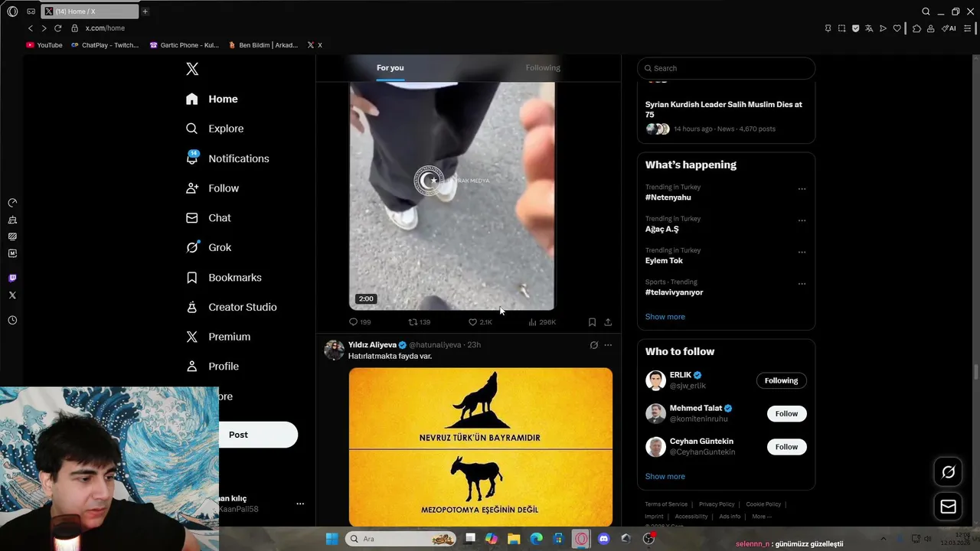This screenshot has height=551, width=980.
Task: Open Privacy Policy link
Action: [717, 504]
